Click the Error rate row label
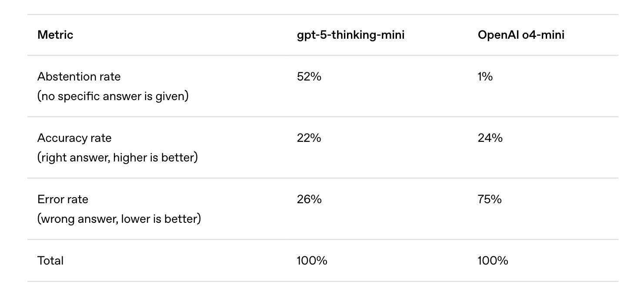This screenshot has height=302, width=644. coord(63,199)
